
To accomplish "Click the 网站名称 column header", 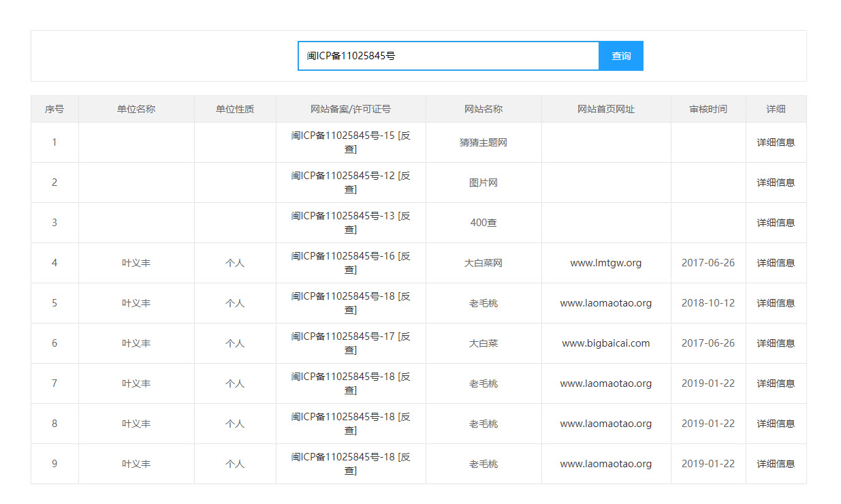I will (x=483, y=109).
